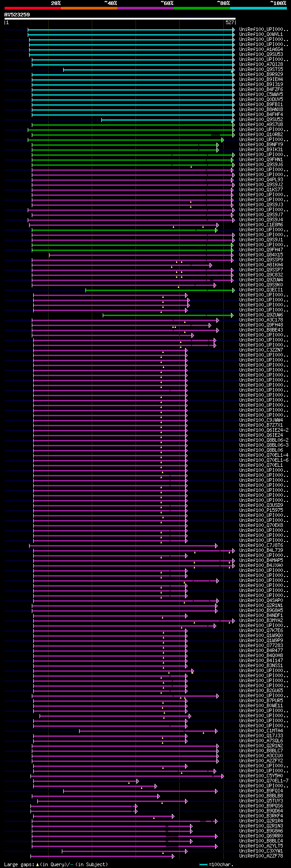
Task: Click the orange ~40% legend color segment
Action: click(89, 8)
